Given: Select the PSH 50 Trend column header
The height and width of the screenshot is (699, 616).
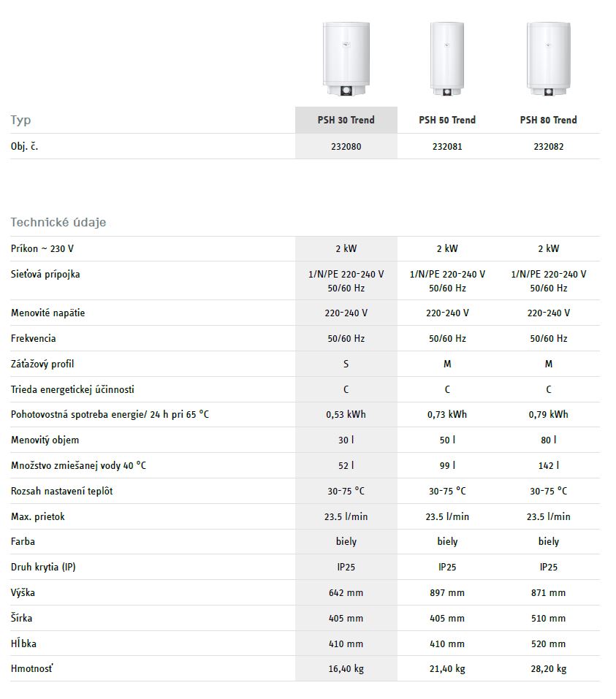Looking at the screenshot, I should [x=447, y=121].
